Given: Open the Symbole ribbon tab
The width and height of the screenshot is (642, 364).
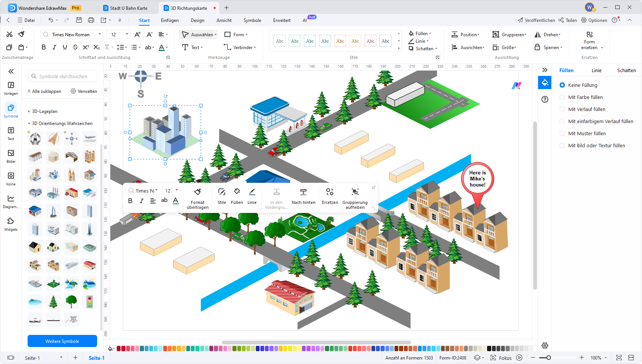Looking at the screenshot, I should coord(252,20).
